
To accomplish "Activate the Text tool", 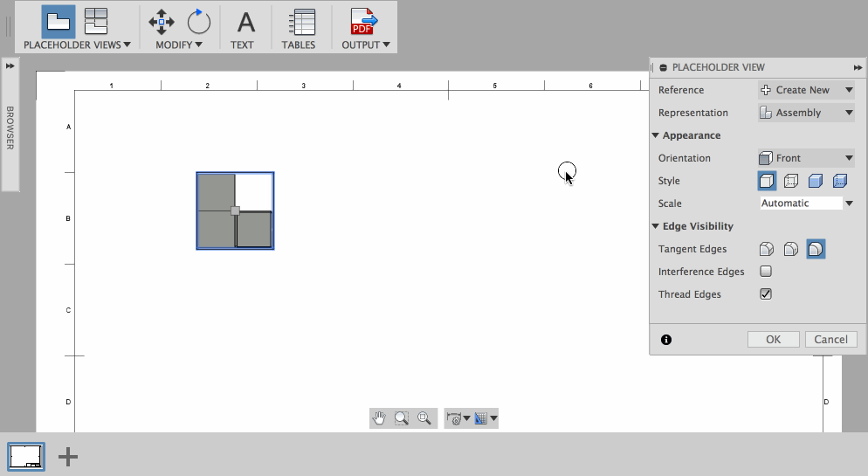I will click(x=245, y=23).
